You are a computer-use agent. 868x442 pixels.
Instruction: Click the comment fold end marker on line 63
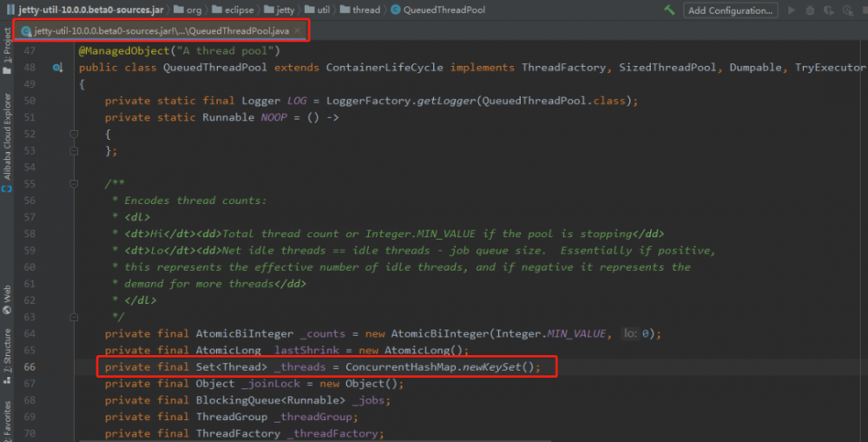click(x=74, y=317)
